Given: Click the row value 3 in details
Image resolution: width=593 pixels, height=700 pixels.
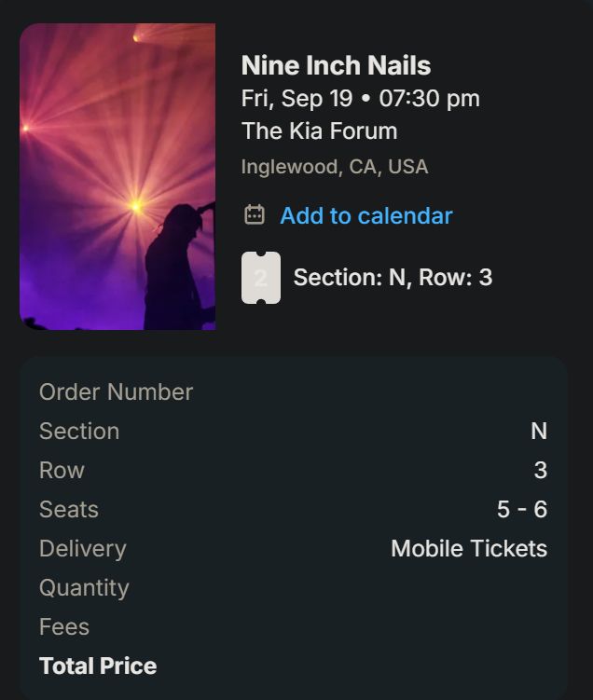Looking at the screenshot, I should tap(540, 470).
